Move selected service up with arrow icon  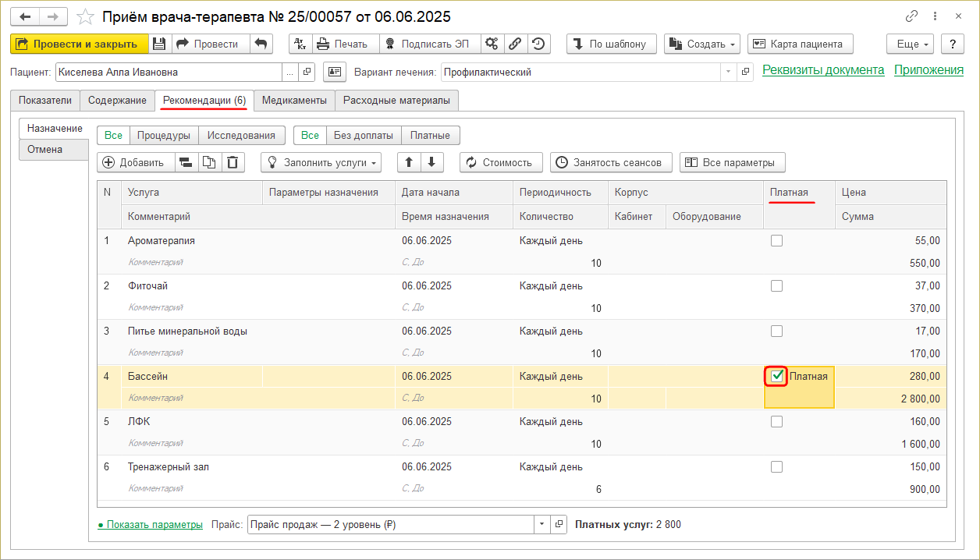tap(409, 162)
